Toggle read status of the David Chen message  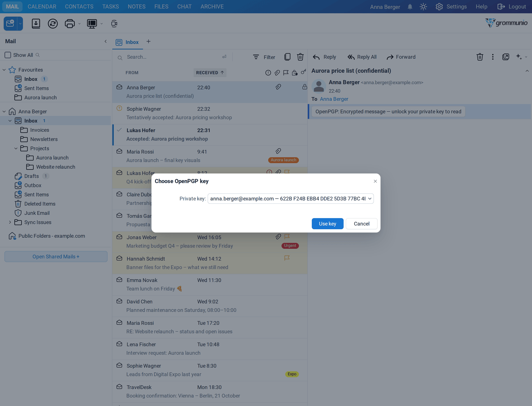[119, 301]
